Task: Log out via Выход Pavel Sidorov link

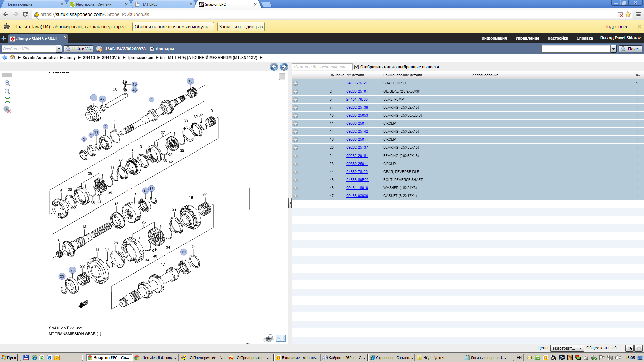Action: click(x=620, y=38)
